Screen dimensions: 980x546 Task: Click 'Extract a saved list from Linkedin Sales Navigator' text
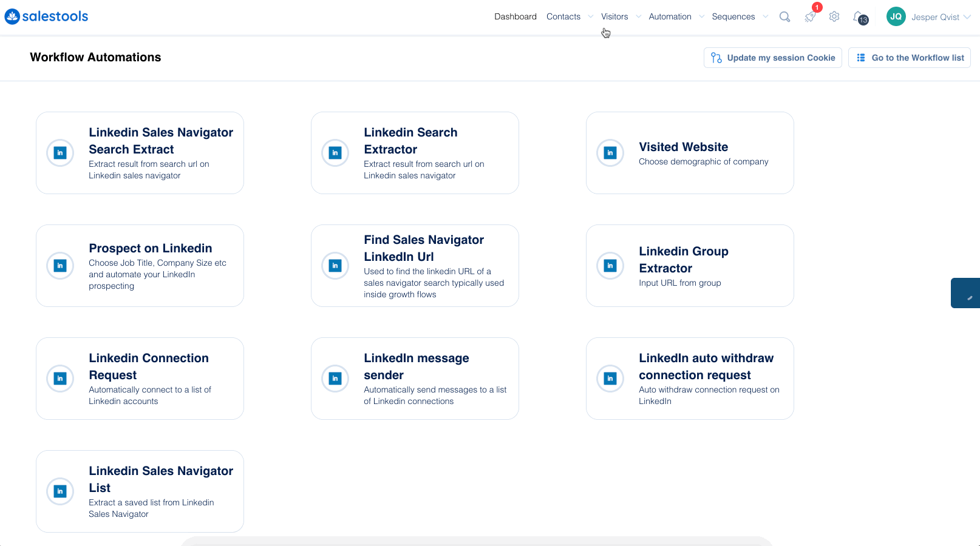coord(151,508)
